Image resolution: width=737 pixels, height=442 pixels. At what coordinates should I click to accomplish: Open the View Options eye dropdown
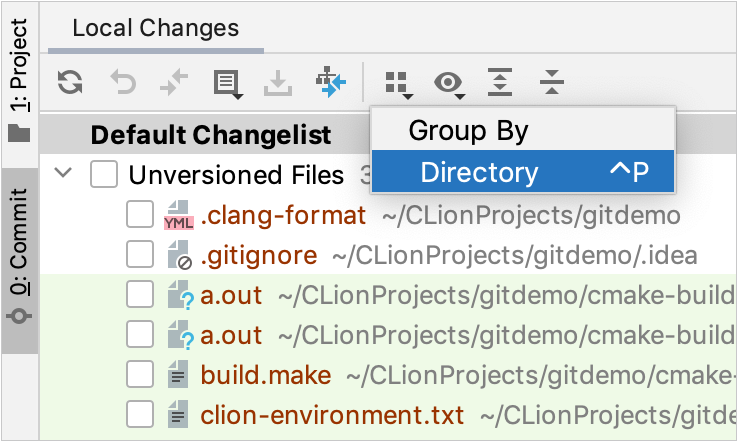(449, 83)
